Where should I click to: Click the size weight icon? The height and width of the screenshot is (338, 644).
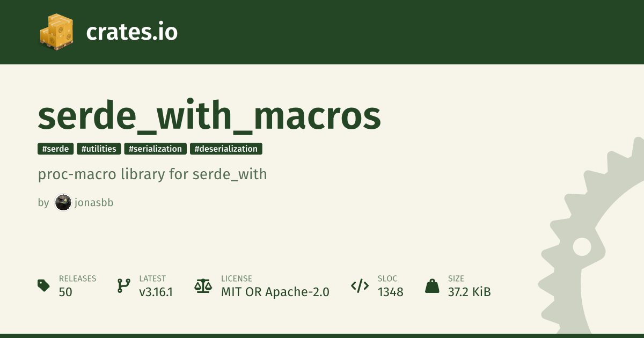(x=432, y=285)
